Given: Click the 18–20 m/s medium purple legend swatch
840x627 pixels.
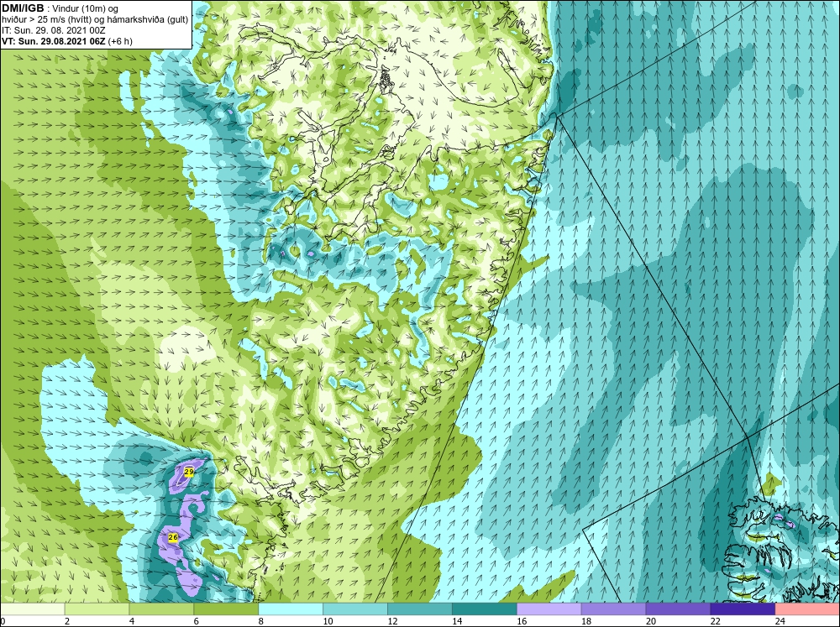Looking at the screenshot, I should (x=613, y=609).
